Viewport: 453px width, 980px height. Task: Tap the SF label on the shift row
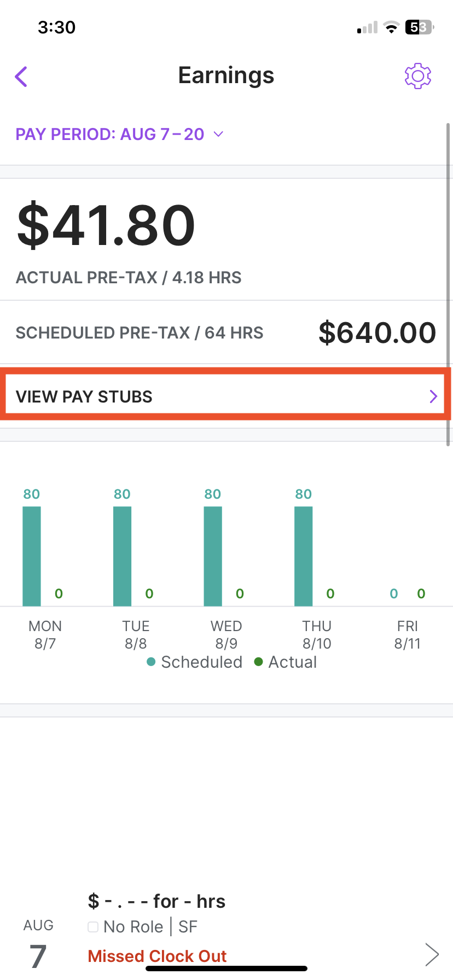[188, 926]
